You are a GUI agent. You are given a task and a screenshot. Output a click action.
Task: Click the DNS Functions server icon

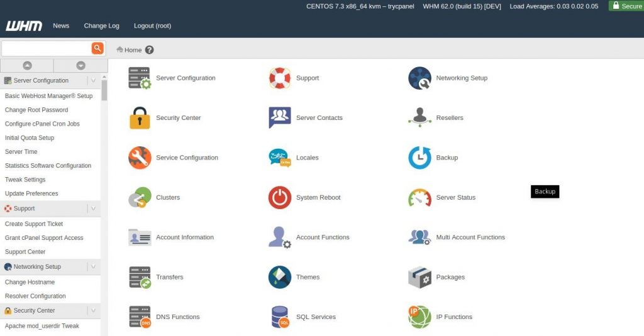(x=140, y=317)
